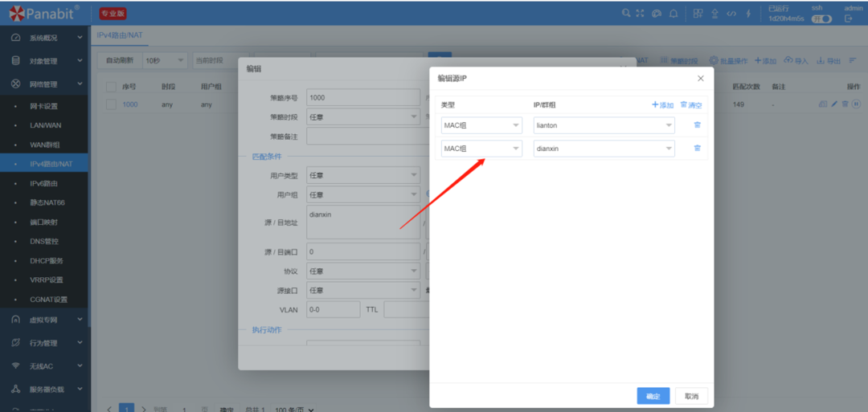Delete the dianxin MAC group row
Screen dimensions: 868x412
tap(698, 149)
